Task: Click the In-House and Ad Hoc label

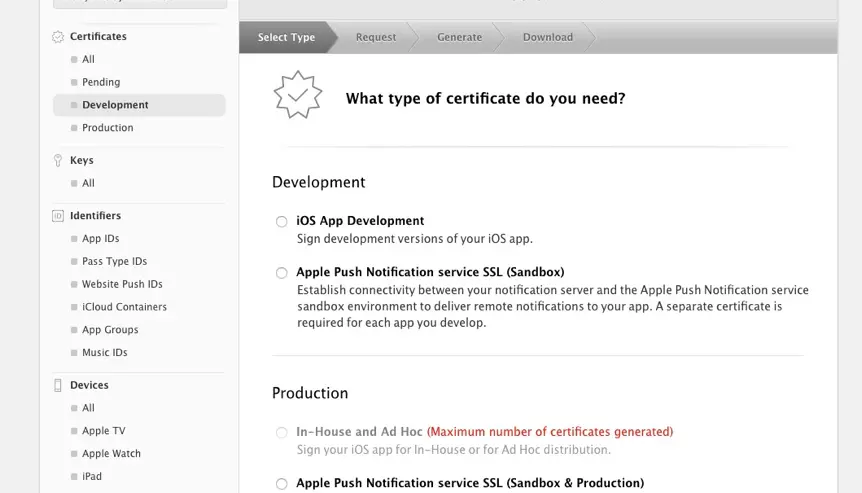Action: [359, 432]
